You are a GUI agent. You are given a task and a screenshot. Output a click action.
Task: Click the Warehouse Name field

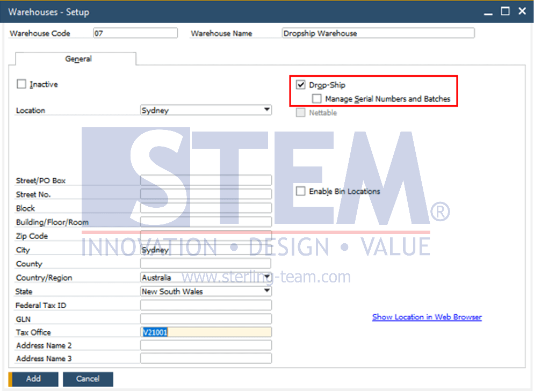[x=378, y=33]
